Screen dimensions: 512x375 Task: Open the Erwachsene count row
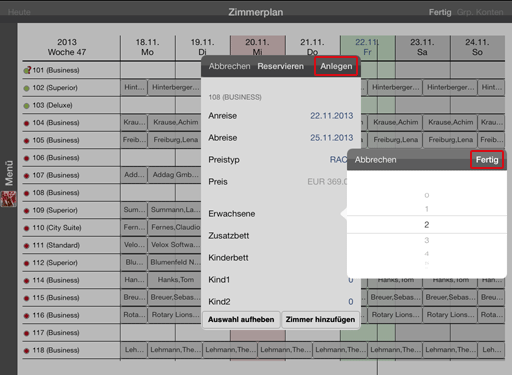point(275,214)
